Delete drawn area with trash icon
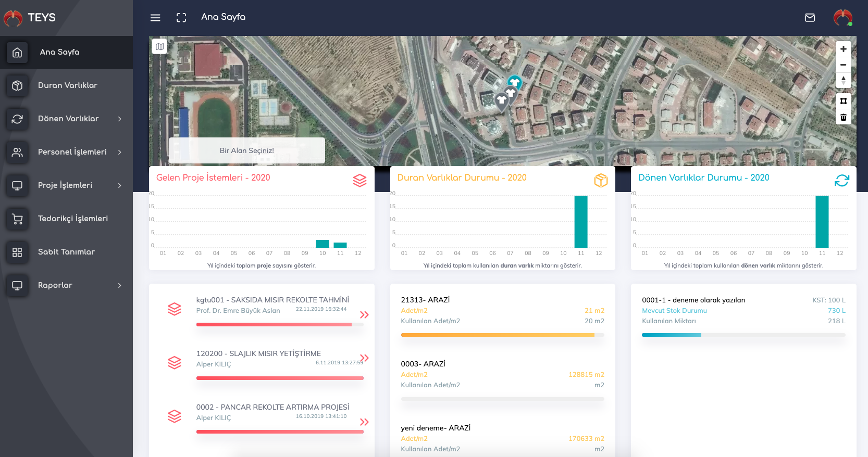 coord(843,117)
